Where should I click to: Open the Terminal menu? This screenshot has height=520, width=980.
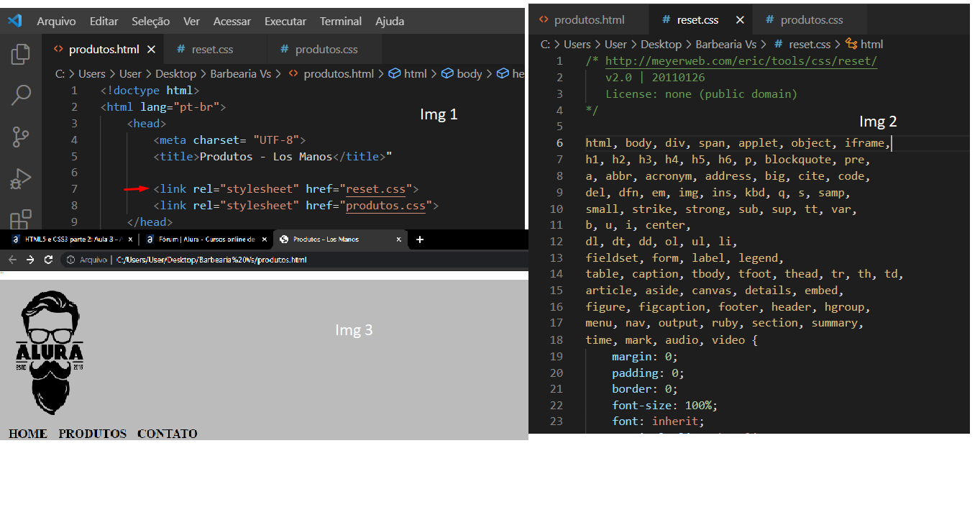[341, 22]
